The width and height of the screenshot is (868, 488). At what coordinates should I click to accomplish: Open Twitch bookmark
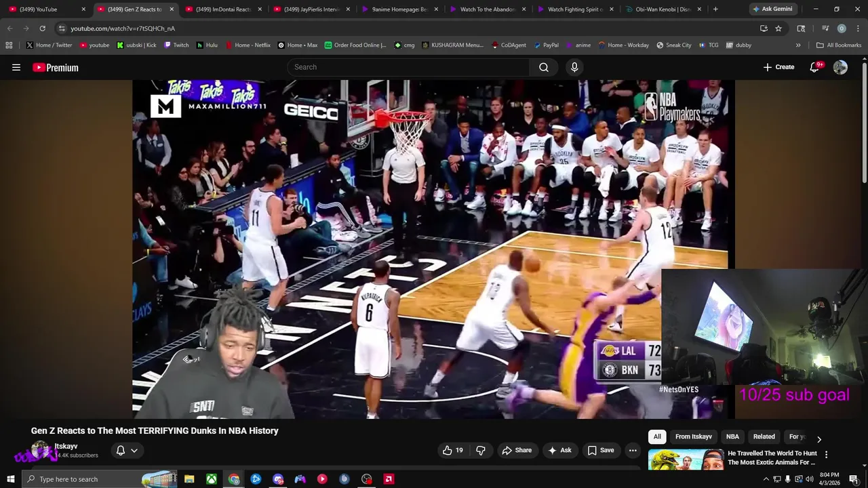pos(176,45)
